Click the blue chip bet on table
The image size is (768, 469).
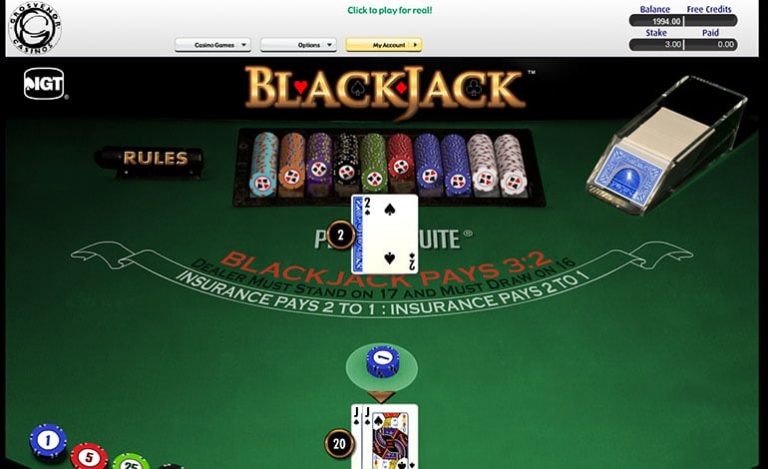pyautogui.click(x=383, y=362)
